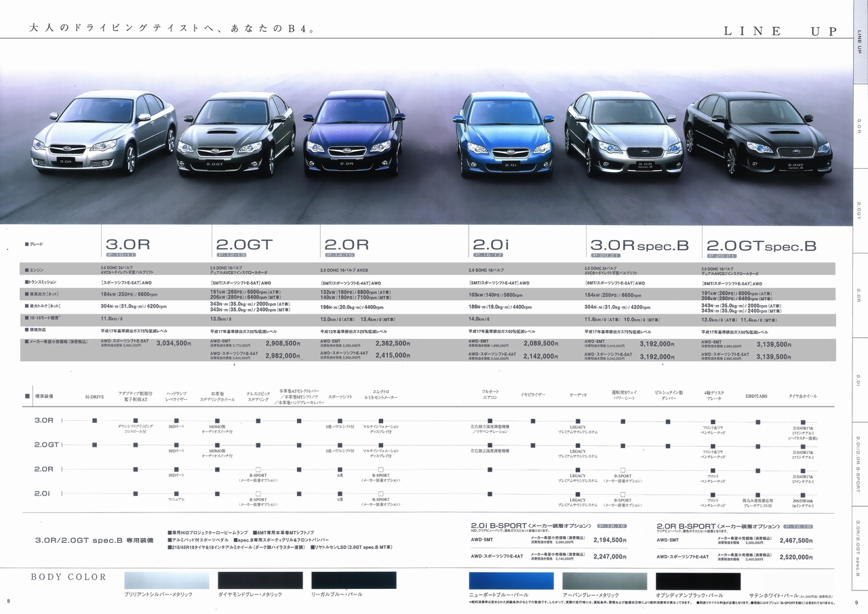868x614 pixels.
Task: Click the 2,089,500円 price for 2.0i
Action: coord(540,344)
